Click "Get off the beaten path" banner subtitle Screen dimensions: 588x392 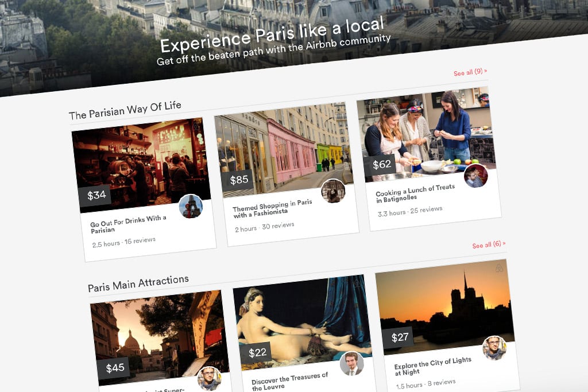click(273, 50)
